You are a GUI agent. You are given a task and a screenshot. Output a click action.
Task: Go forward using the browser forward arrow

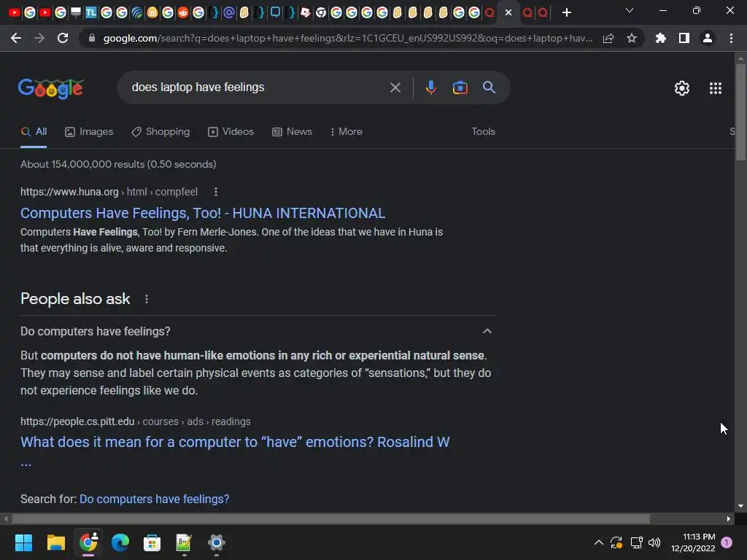click(39, 38)
